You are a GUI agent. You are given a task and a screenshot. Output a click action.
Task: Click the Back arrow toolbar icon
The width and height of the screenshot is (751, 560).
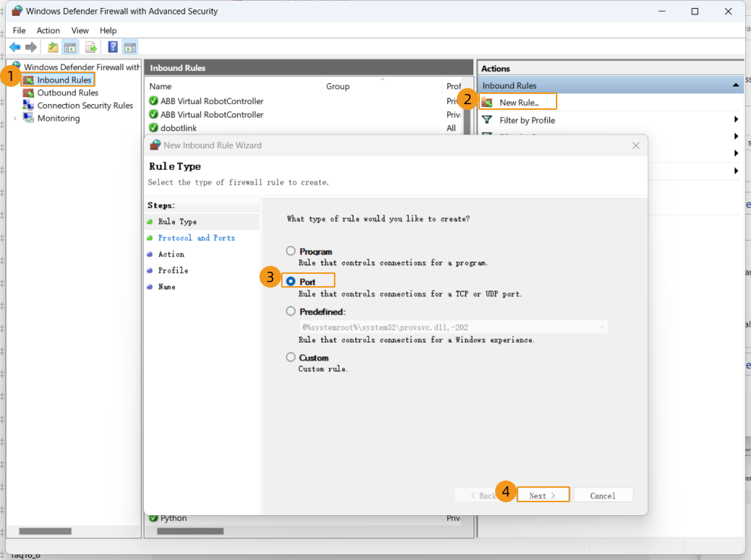14,48
